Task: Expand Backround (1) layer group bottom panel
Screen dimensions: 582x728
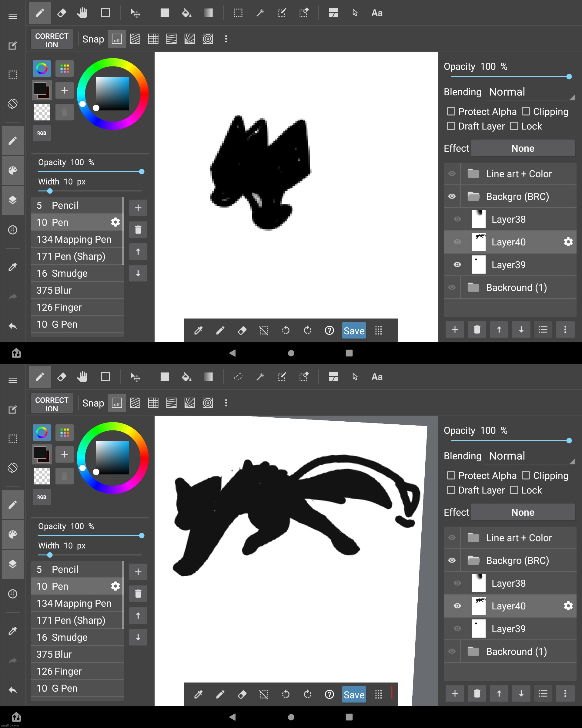Action: click(475, 651)
